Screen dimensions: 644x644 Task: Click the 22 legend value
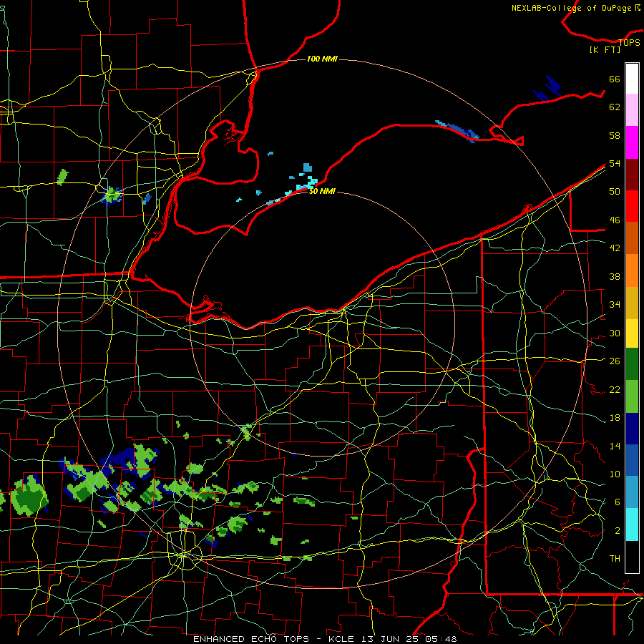click(x=615, y=389)
